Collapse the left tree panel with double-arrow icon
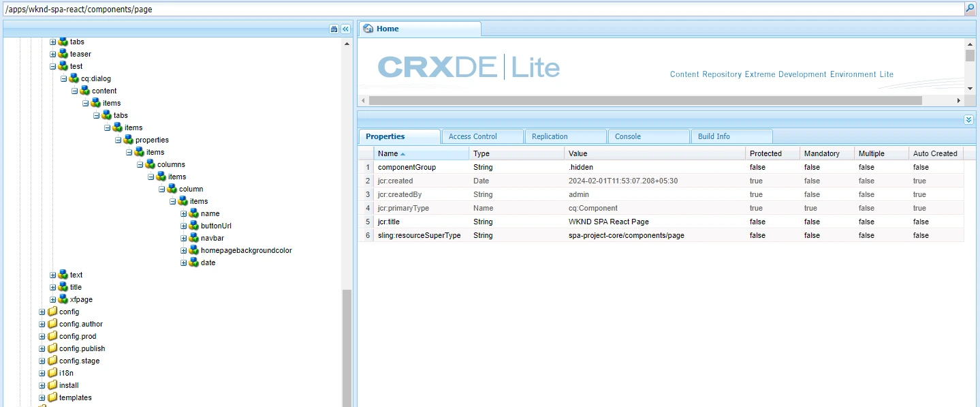Screen dimensions: 980x407 coord(345,29)
